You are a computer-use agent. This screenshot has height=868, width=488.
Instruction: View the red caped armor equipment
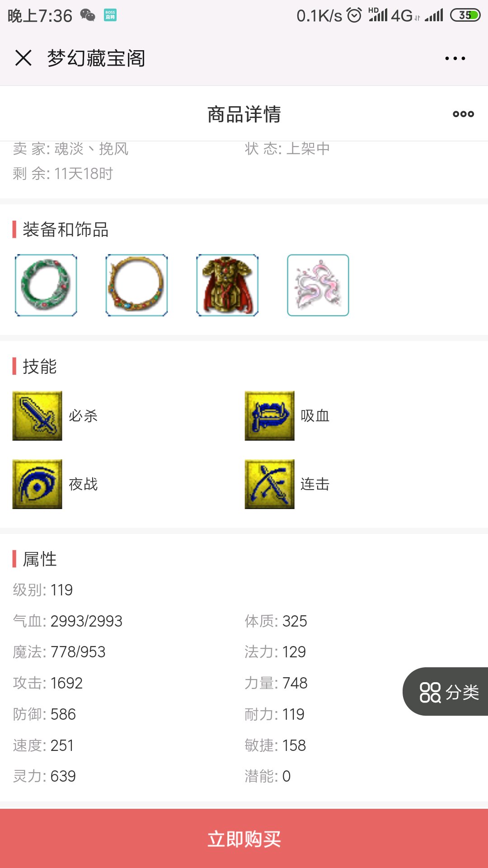point(228,285)
